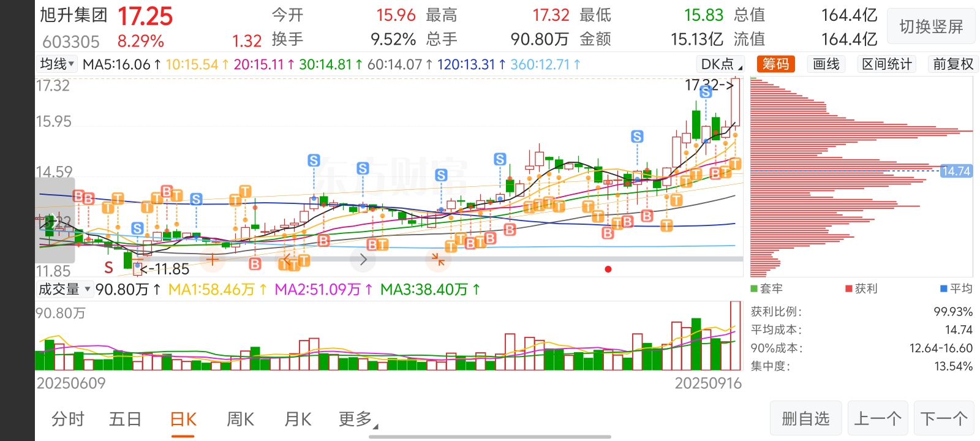The height and width of the screenshot is (441, 980).
Task: Tap the MA1:58.46万 volume average
Action: [x=217, y=289]
